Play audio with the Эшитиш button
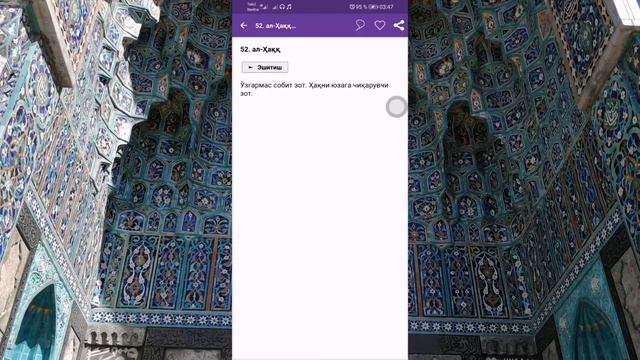Screen dimensions: 640x360 265,67
